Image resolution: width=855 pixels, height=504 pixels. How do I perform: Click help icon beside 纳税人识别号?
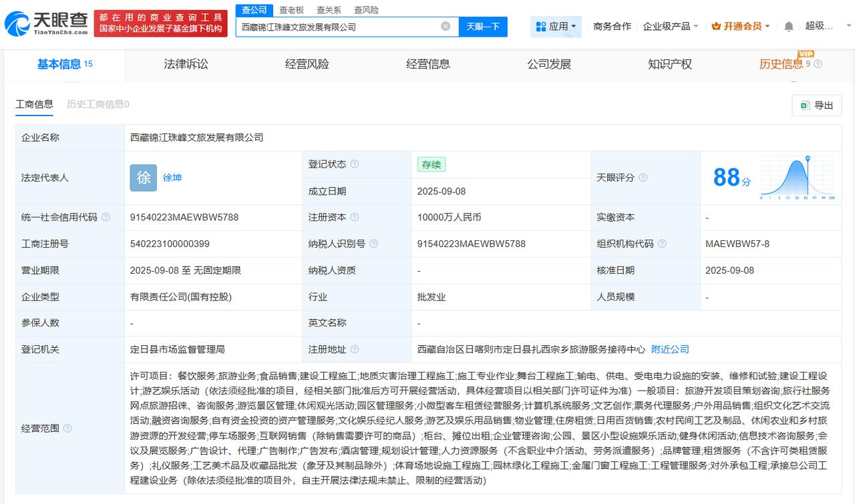point(373,244)
